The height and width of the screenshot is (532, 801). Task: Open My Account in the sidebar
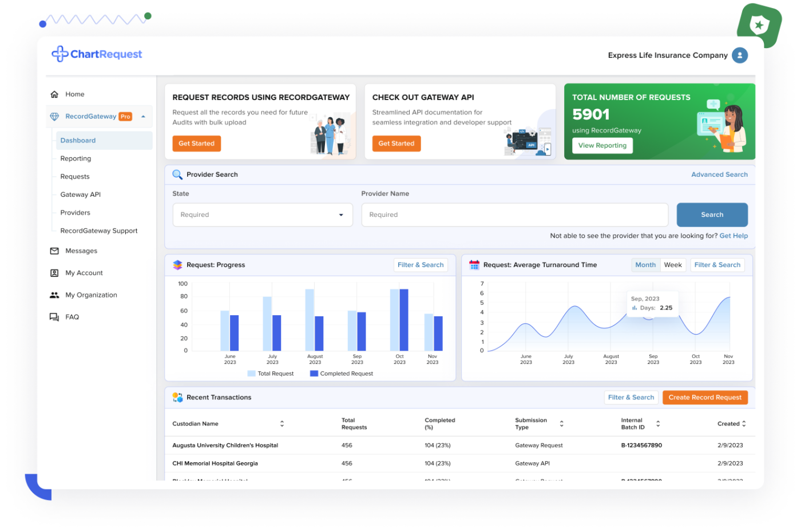[84, 273]
